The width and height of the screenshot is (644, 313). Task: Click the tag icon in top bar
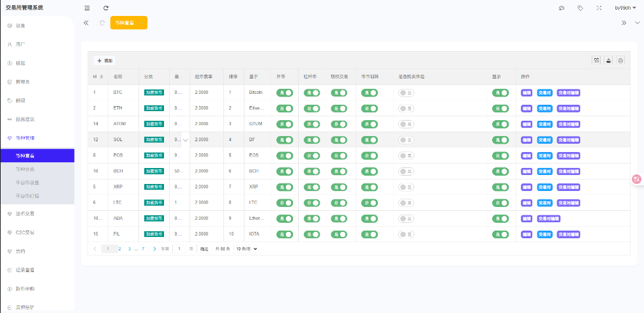(580, 8)
